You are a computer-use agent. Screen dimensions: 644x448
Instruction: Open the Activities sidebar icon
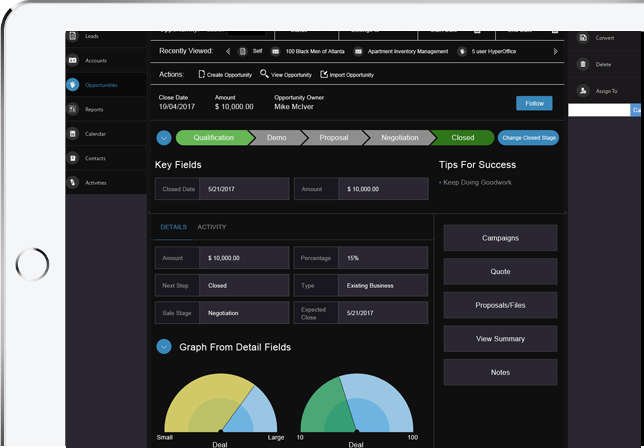73,182
